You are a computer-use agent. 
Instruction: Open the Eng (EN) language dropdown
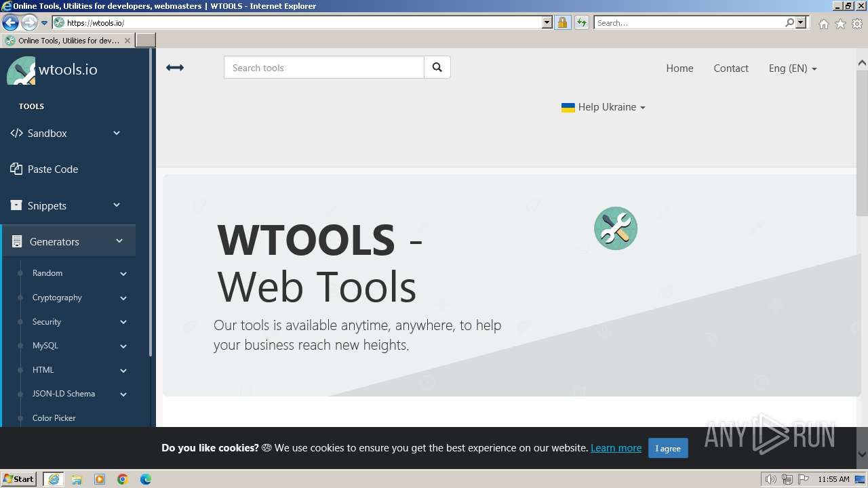[x=793, y=68]
